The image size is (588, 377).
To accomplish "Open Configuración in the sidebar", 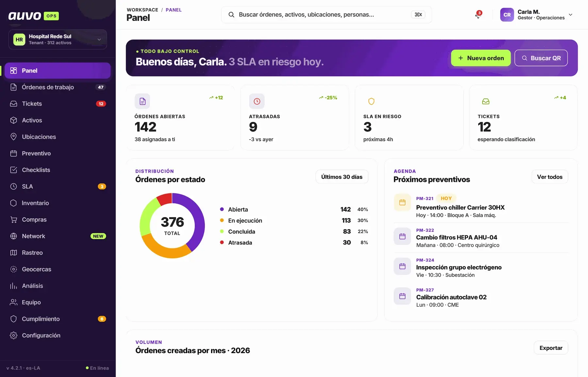I will click(57, 335).
